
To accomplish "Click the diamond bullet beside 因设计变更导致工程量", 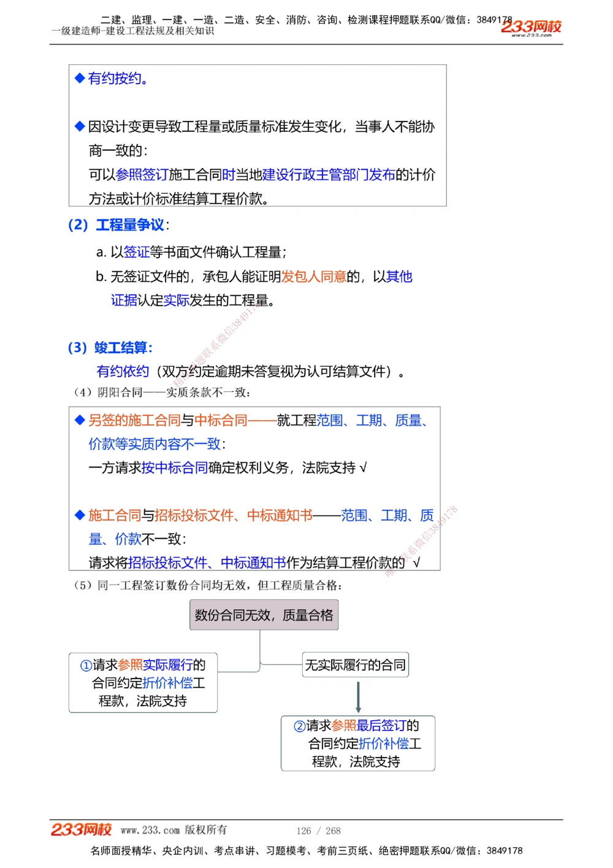I will (x=79, y=126).
